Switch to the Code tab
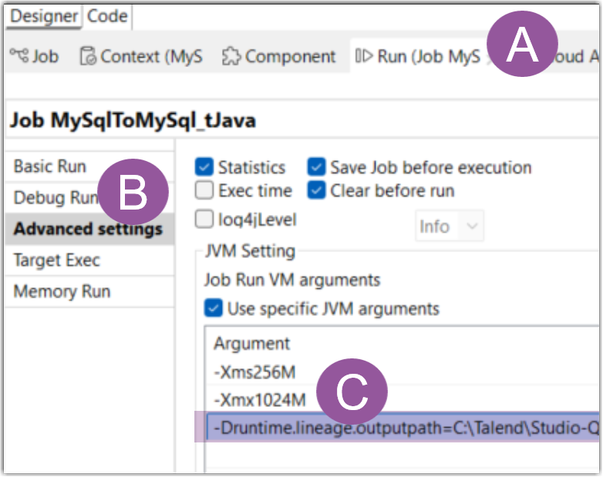Screen dimensions: 603x477 [x=106, y=16]
